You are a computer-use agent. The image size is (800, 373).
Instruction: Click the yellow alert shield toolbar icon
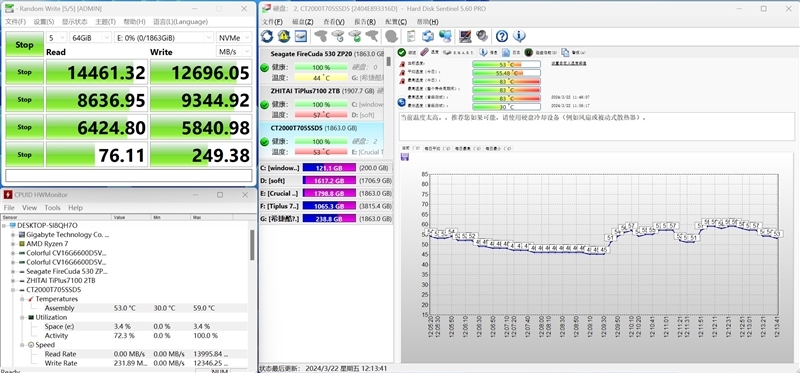click(x=284, y=36)
